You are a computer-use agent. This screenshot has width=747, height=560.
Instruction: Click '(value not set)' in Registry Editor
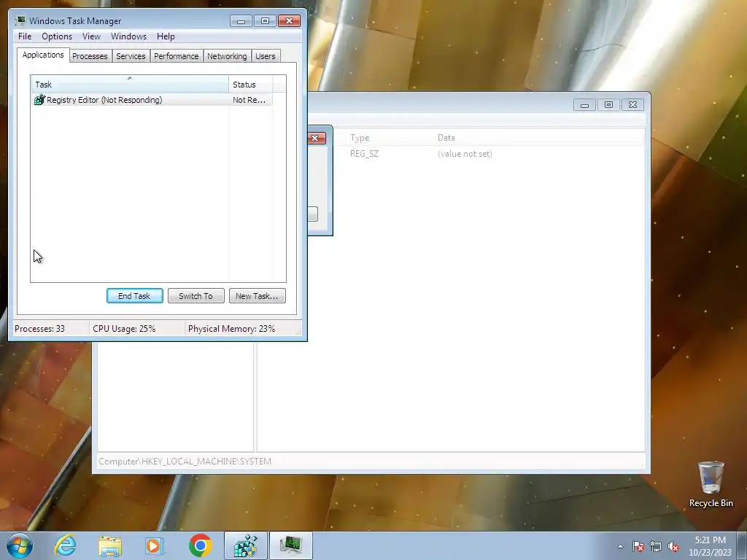point(465,154)
